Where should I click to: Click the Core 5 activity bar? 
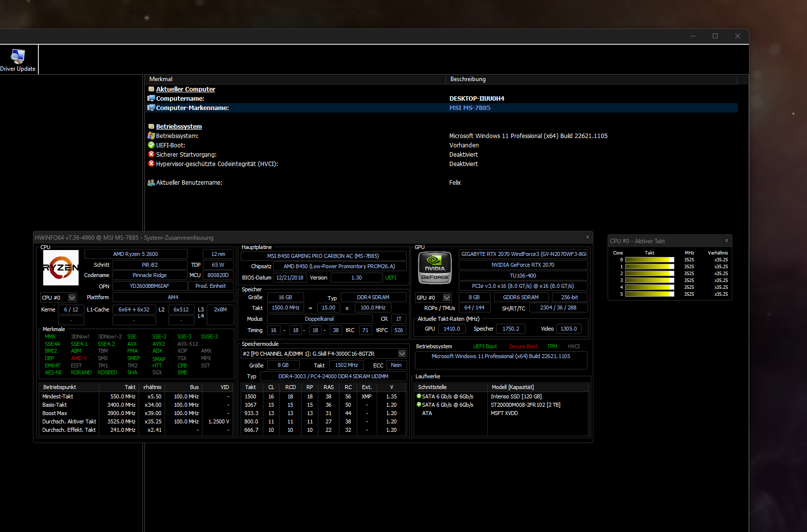(x=649, y=294)
